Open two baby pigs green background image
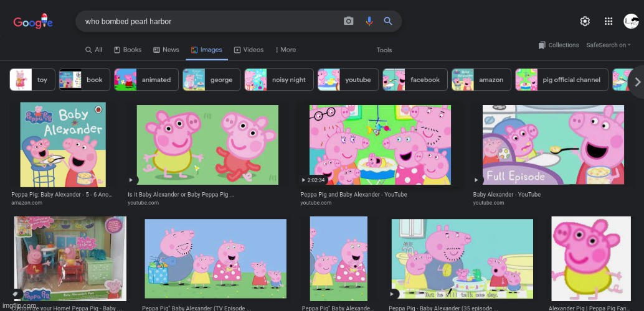Screen dimensions: 644x311 click(207, 145)
